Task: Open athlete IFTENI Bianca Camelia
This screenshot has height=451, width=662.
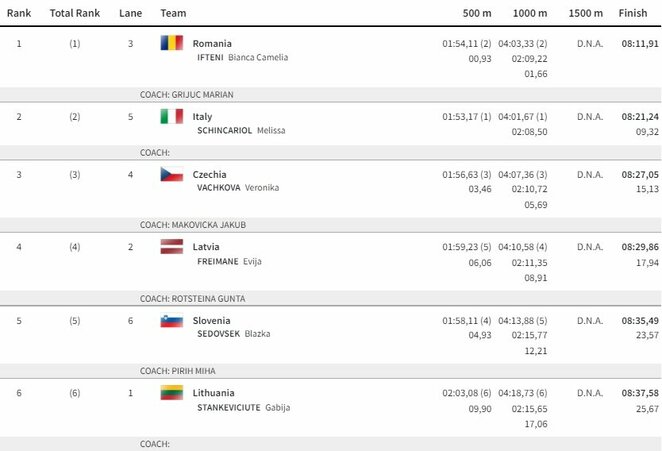Action: pos(242,58)
